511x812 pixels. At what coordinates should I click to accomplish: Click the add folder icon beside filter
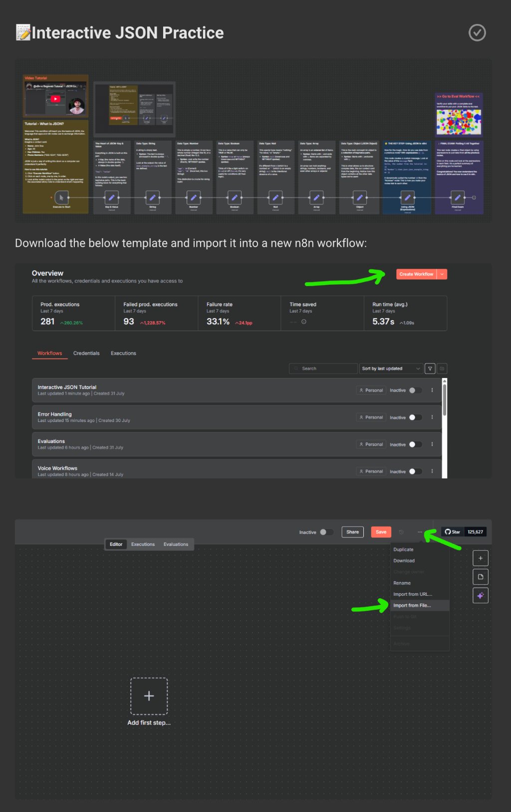(x=442, y=369)
